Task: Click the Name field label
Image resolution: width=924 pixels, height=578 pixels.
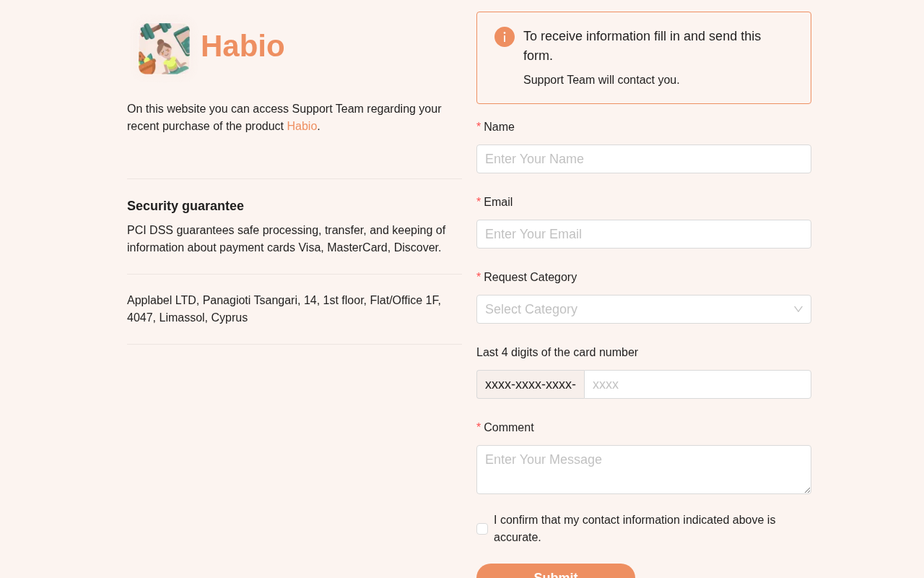Action: 499,127
